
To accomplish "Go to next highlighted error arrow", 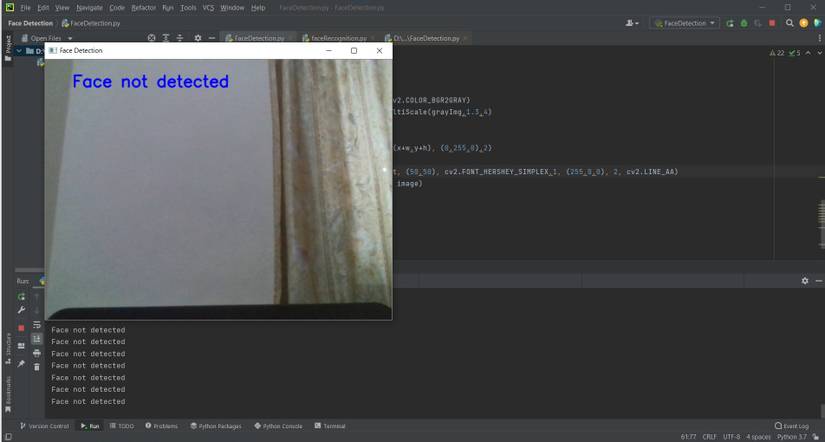I will tap(819, 53).
